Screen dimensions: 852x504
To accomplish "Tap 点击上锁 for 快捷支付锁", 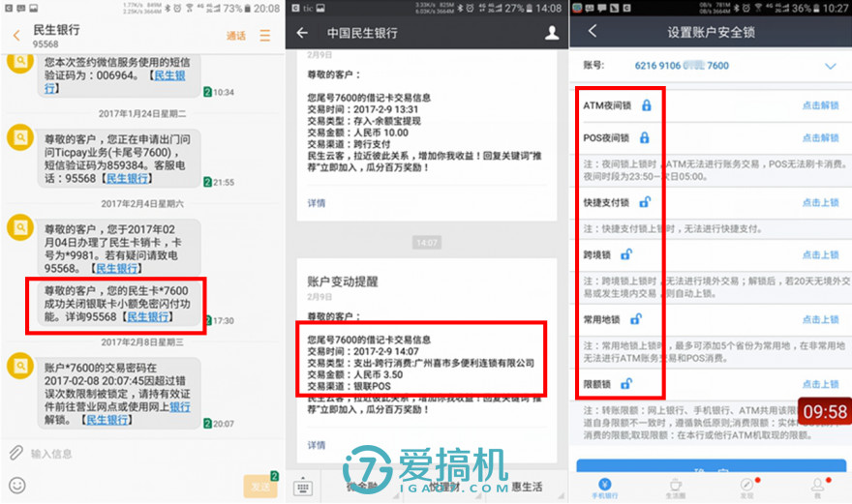I will click(x=820, y=202).
